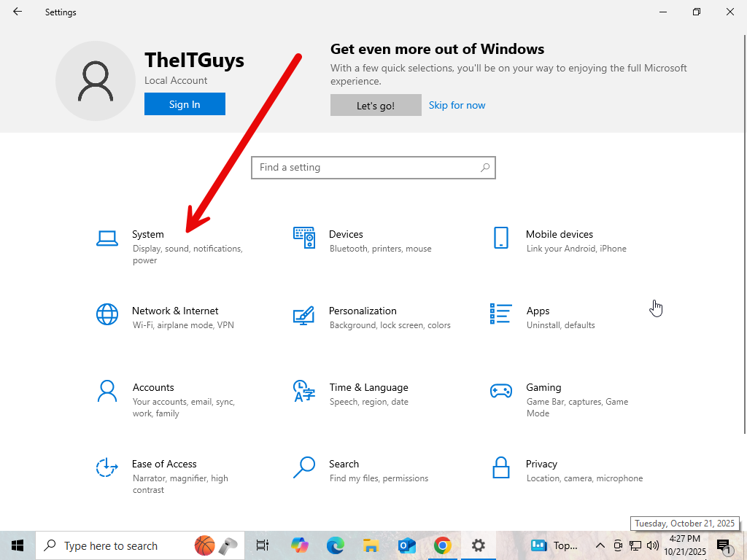Viewport: 747px width, 560px height.
Task: Open Personalization paintbrush icon
Action: (x=303, y=315)
